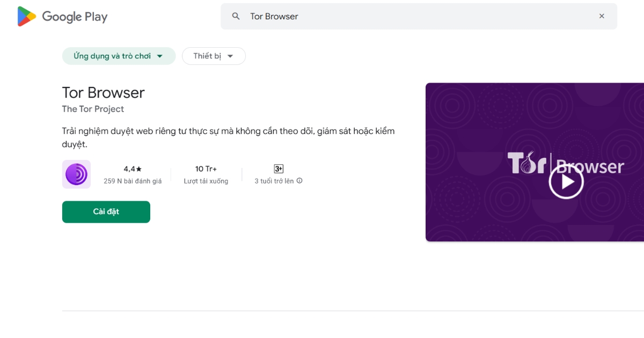Click the magnifying glass search icon
Screen dimensions: 644x338
pyautogui.click(x=236, y=16)
